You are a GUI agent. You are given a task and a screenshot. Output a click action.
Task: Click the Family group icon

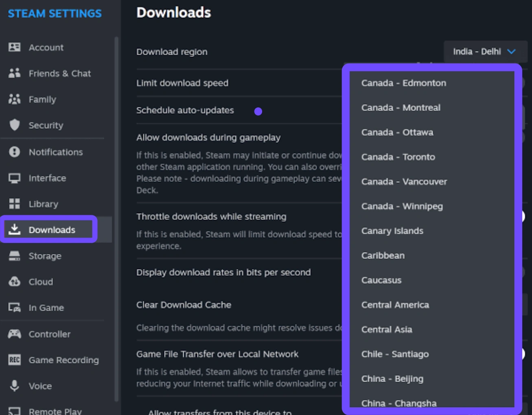(x=15, y=99)
